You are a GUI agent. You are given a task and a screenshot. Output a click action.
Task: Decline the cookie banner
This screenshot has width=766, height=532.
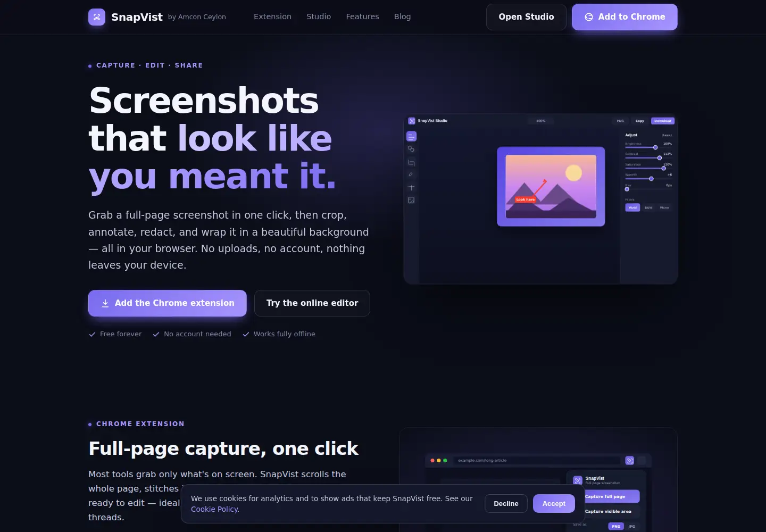pyautogui.click(x=506, y=504)
